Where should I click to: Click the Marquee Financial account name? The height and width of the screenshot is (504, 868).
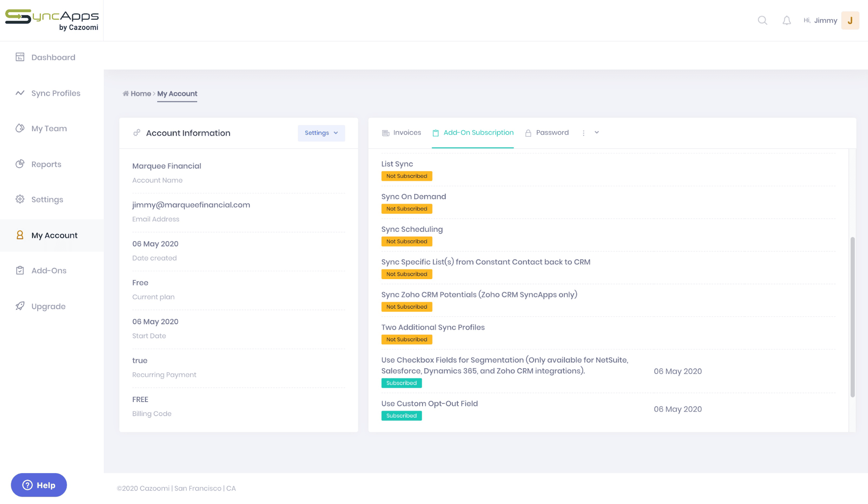(x=167, y=166)
